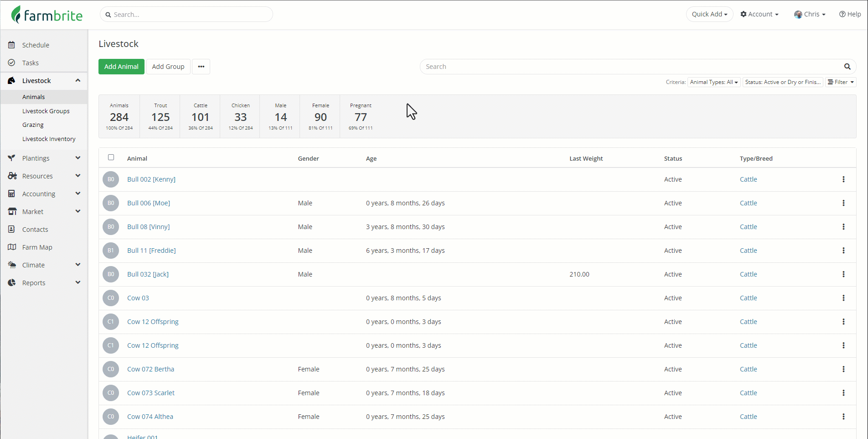Open Livestock Inventory in the sidebar
Image resolution: width=868 pixels, height=439 pixels.
(49, 139)
